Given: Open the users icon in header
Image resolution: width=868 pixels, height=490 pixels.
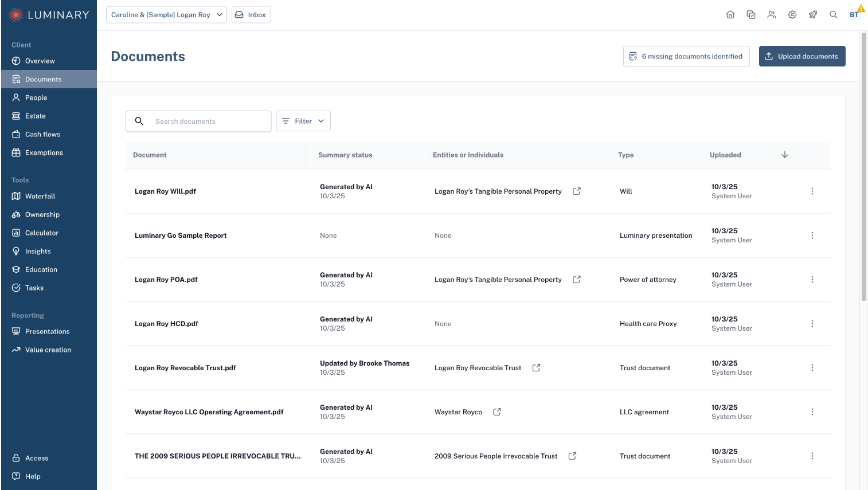Looking at the screenshot, I should [772, 15].
